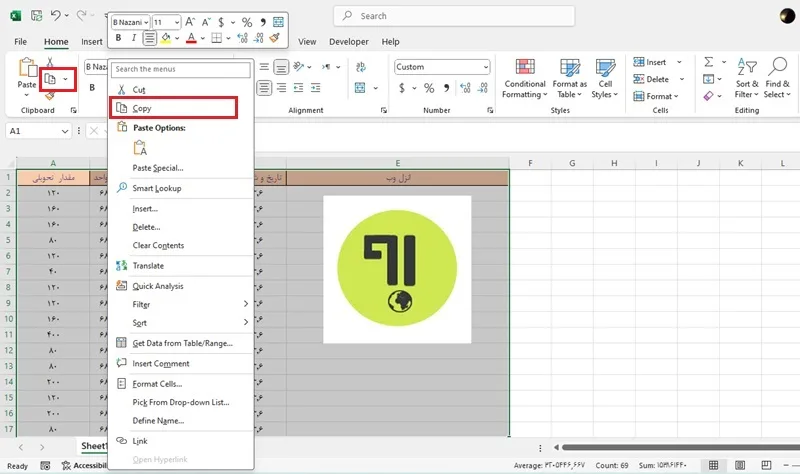
Task: Open font size dropdown in mini toolbar
Action: click(177, 22)
